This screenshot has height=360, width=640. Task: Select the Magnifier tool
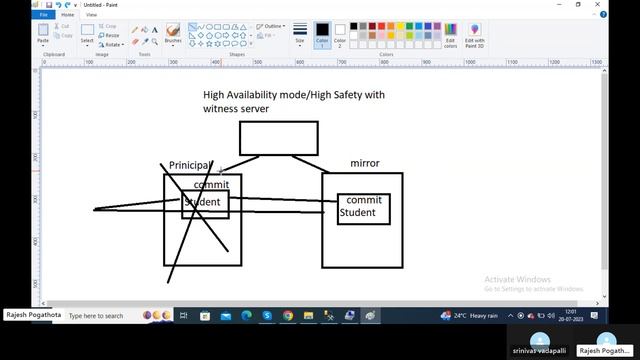(x=155, y=42)
